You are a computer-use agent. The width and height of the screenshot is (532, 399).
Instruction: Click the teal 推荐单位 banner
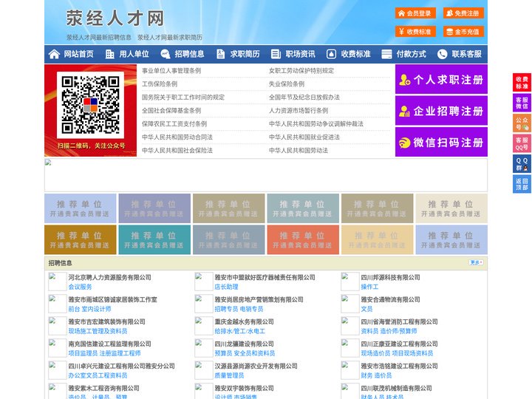[x=154, y=239]
